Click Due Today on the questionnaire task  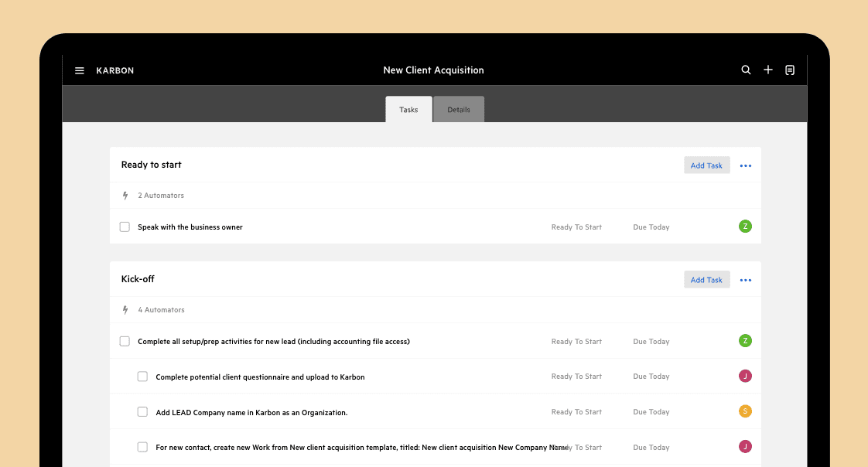tap(651, 377)
